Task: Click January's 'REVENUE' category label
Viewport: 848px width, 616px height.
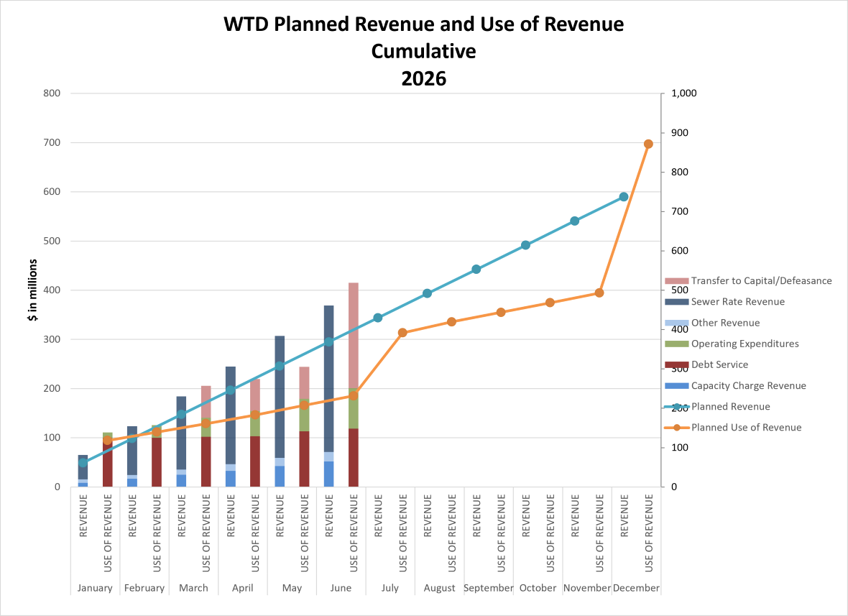Action: pyautogui.click(x=83, y=515)
